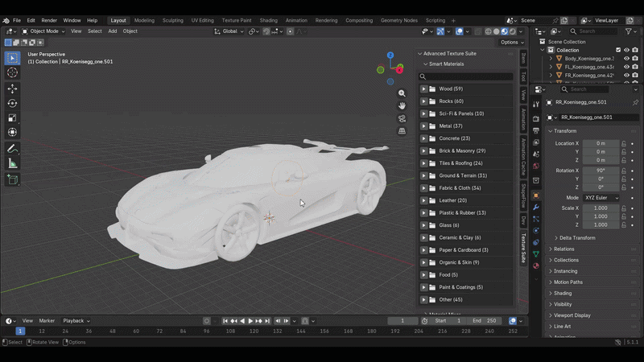Viewport: 644px width, 362px height.
Task: Open the Tool properties tab icon
Action: 536,105
